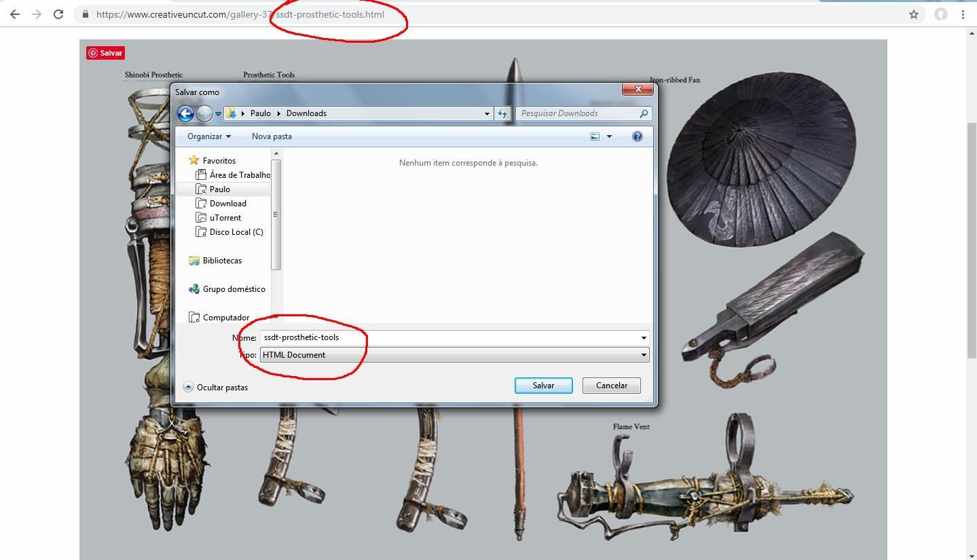977x560 pixels.
Task: Open the Organizar menu
Action: [209, 136]
